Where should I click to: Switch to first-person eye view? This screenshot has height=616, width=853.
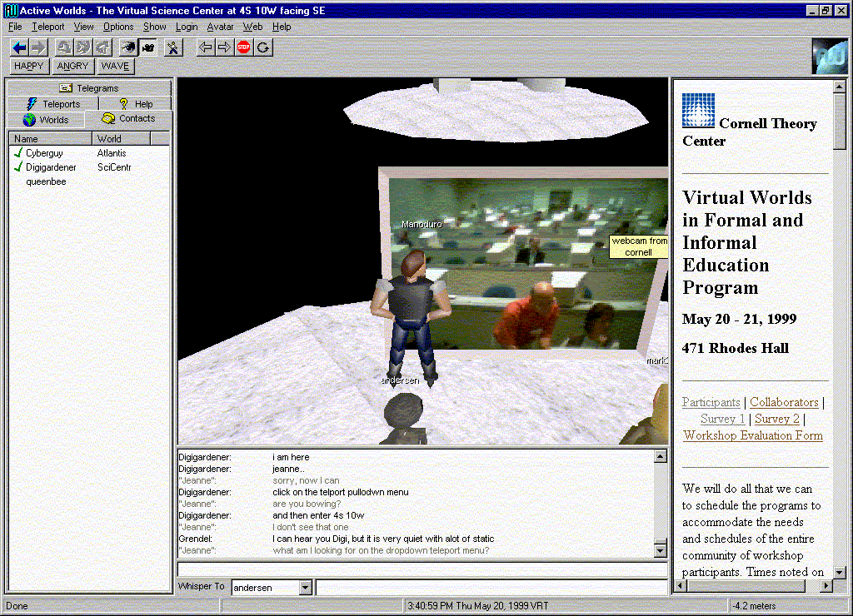pyautogui.click(x=129, y=47)
